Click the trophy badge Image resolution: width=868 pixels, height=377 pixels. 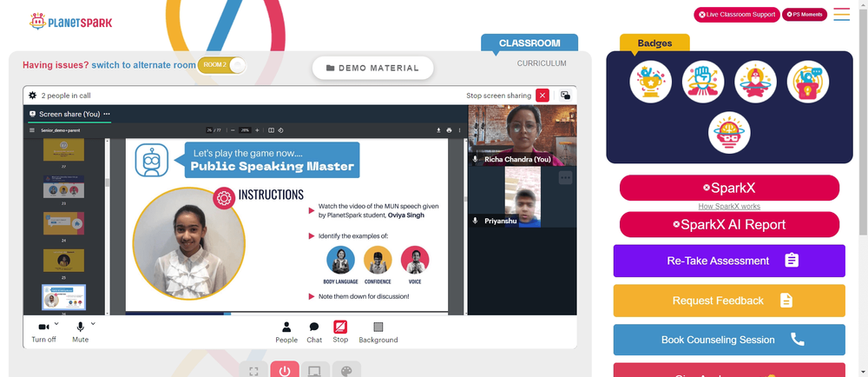pos(650,82)
